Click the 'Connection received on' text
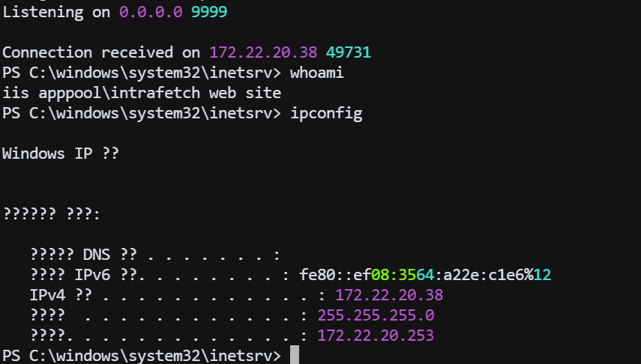This screenshot has width=641, height=364. click(x=101, y=53)
